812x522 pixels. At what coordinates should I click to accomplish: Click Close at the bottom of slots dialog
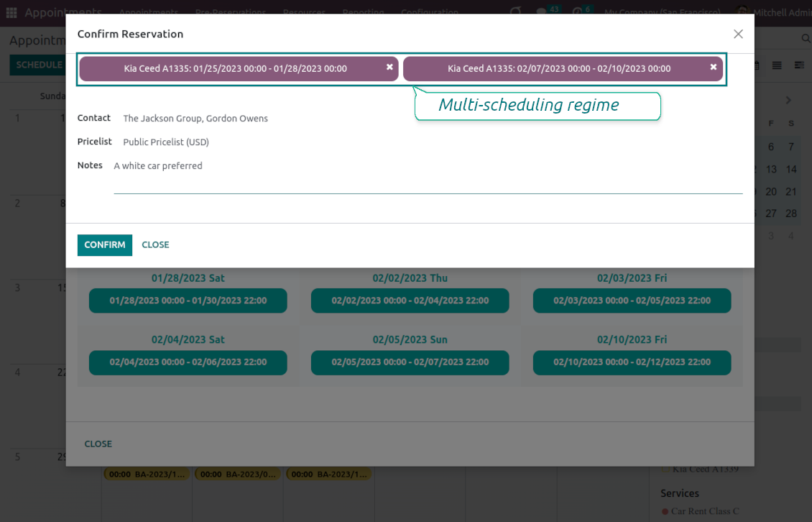(x=98, y=444)
